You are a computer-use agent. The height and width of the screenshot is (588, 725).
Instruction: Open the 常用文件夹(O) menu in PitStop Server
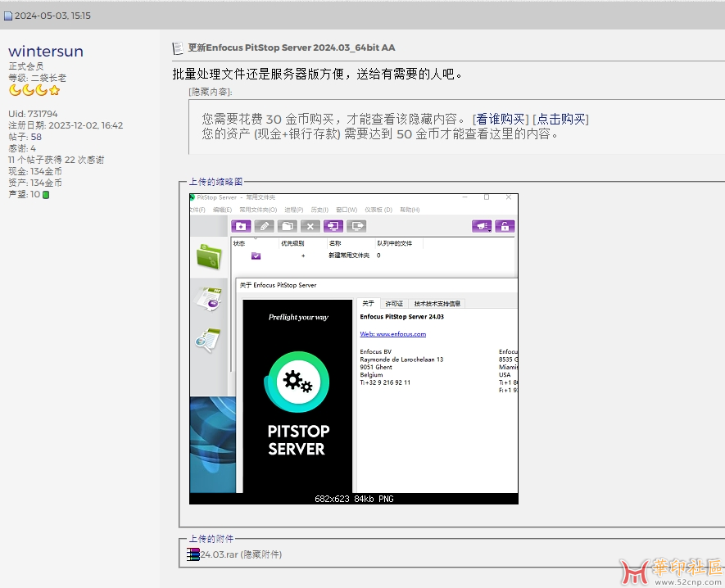(x=258, y=210)
